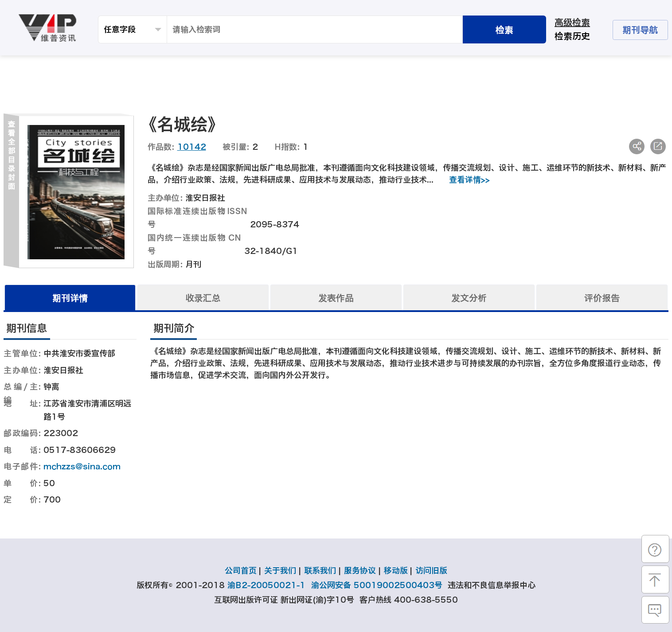Switch to the 发文分析 tab

[x=469, y=298]
